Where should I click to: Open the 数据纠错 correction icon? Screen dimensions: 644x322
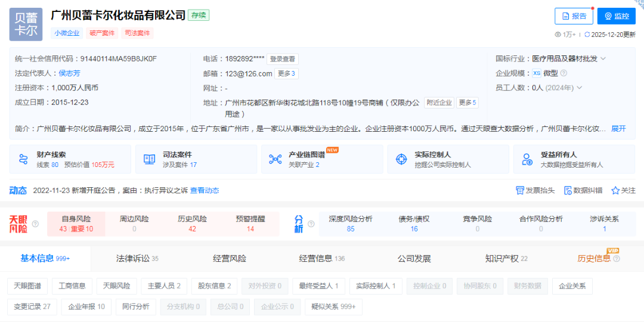(x=568, y=190)
